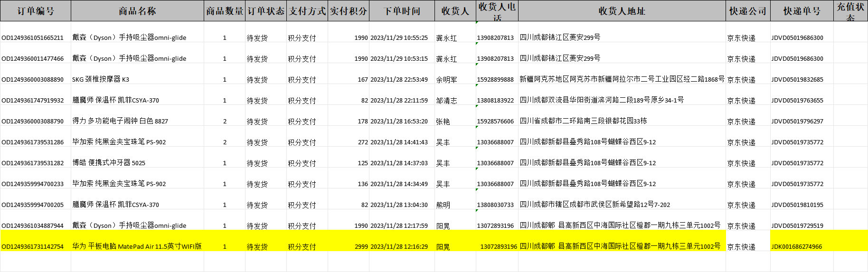Click phone number 15928576606

coord(495,122)
